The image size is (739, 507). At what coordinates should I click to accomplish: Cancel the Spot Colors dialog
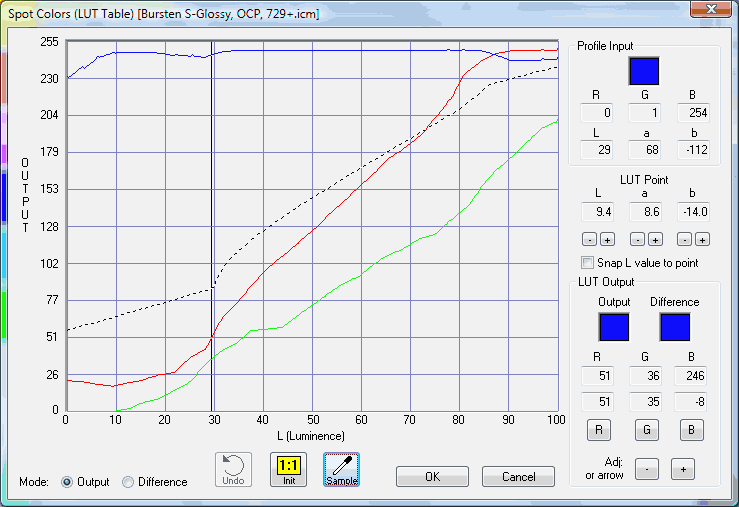pos(518,476)
